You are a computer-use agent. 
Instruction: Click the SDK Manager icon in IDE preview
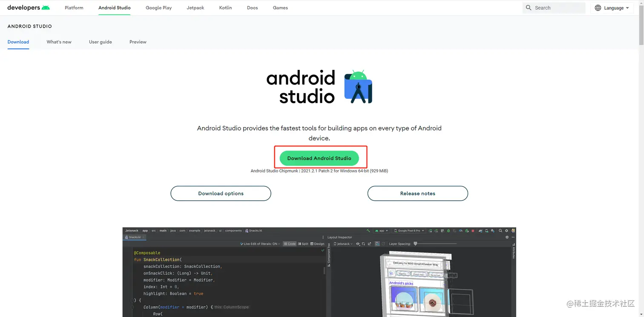pos(493,231)
